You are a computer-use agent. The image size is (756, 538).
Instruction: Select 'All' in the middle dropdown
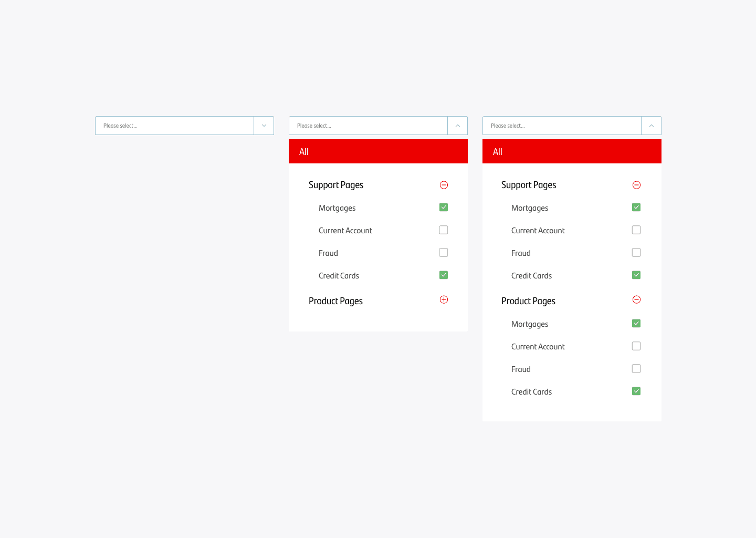pyautogui.click(x=378, y=151)
